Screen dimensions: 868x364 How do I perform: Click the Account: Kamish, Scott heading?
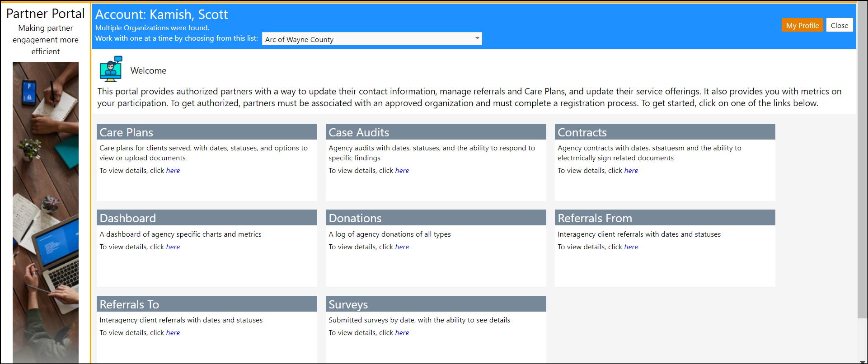click(161, 14)
